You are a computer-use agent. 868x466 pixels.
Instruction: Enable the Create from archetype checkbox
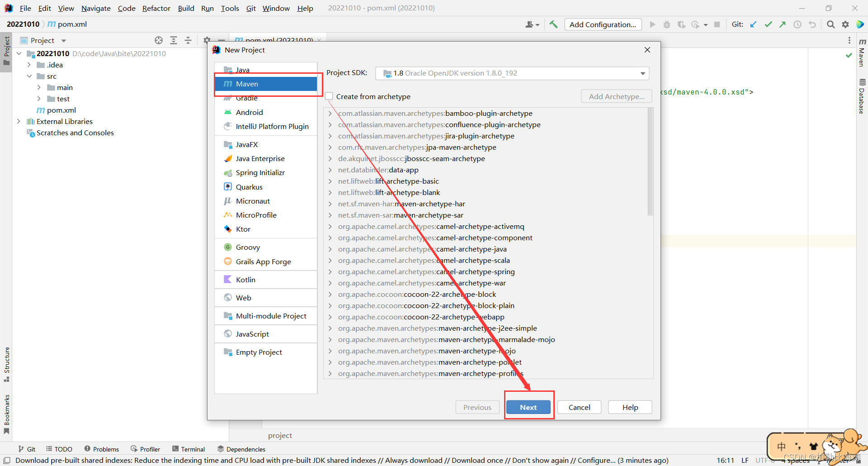click(x=329, y=96)
